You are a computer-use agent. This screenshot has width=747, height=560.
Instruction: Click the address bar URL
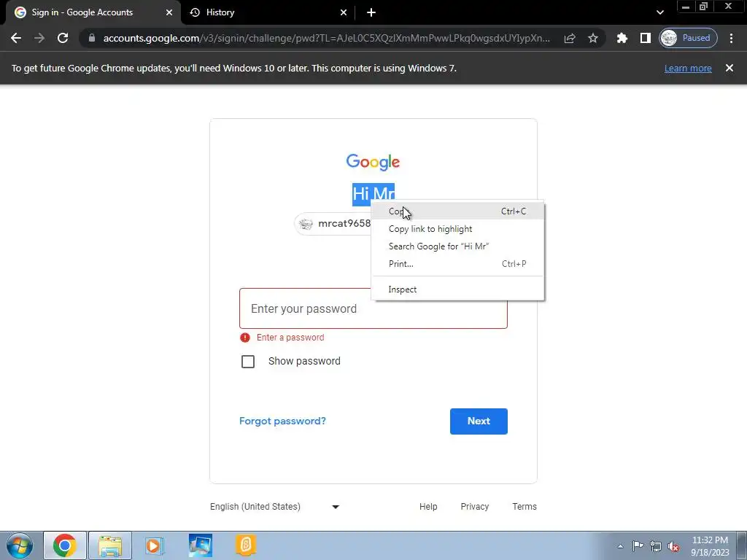click(x=326, y=38)
